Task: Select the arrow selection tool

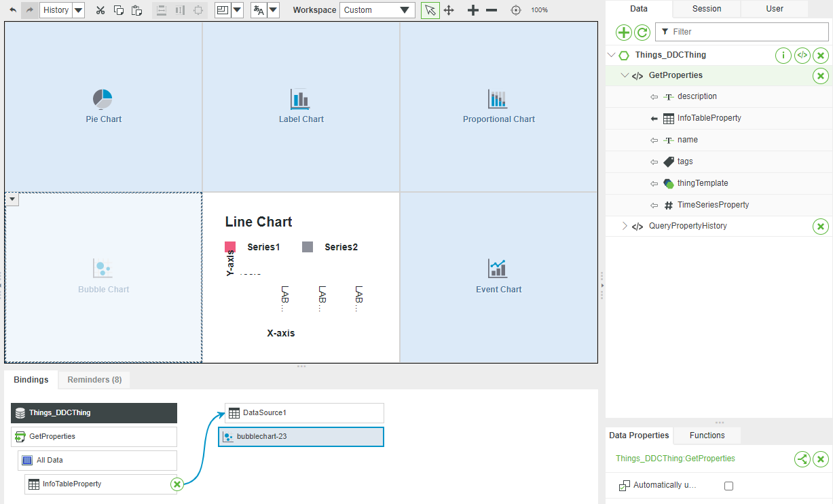Action: pyautogui.click(x=430, y=10)
